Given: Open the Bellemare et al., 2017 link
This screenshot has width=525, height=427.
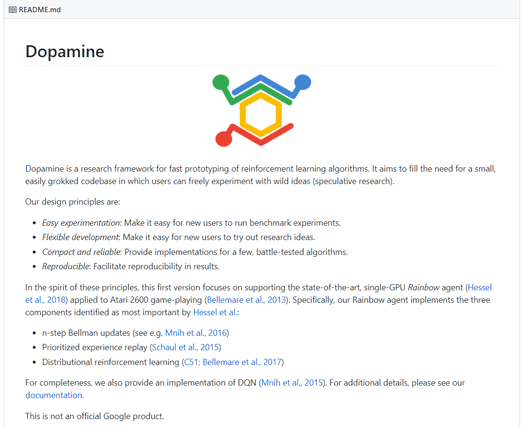Looking at the screenshot, I should point(242,362).
